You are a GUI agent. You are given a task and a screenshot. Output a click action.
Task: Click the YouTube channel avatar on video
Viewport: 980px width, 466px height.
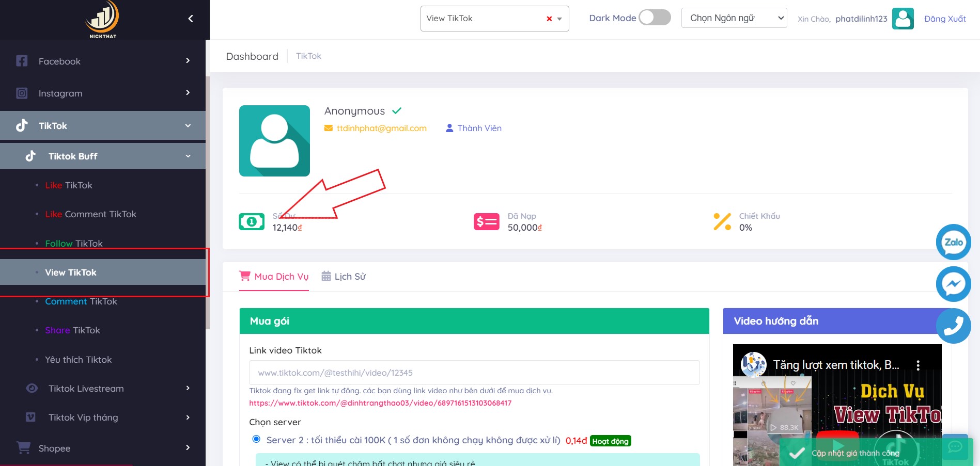pos(754,365)
